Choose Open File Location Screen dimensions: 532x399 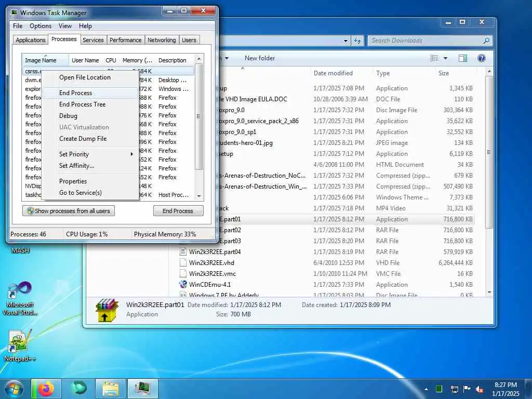[90, 77]
